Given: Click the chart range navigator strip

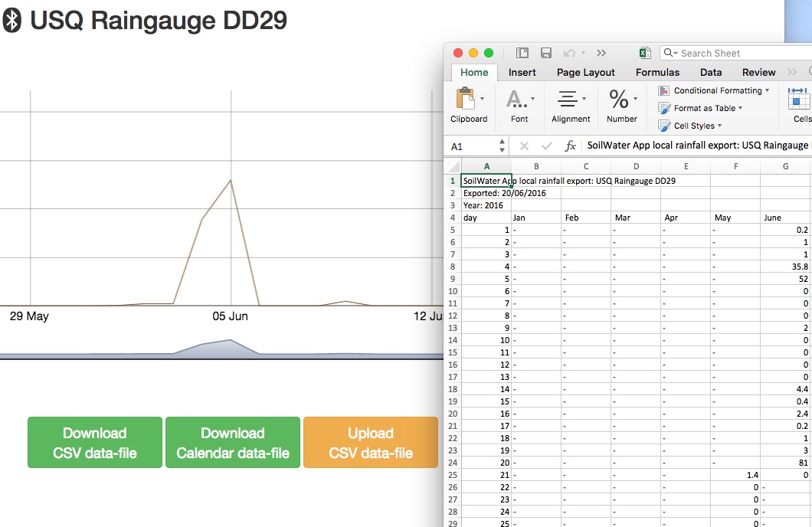Looking at the screenshot, I should pos(221,348).
